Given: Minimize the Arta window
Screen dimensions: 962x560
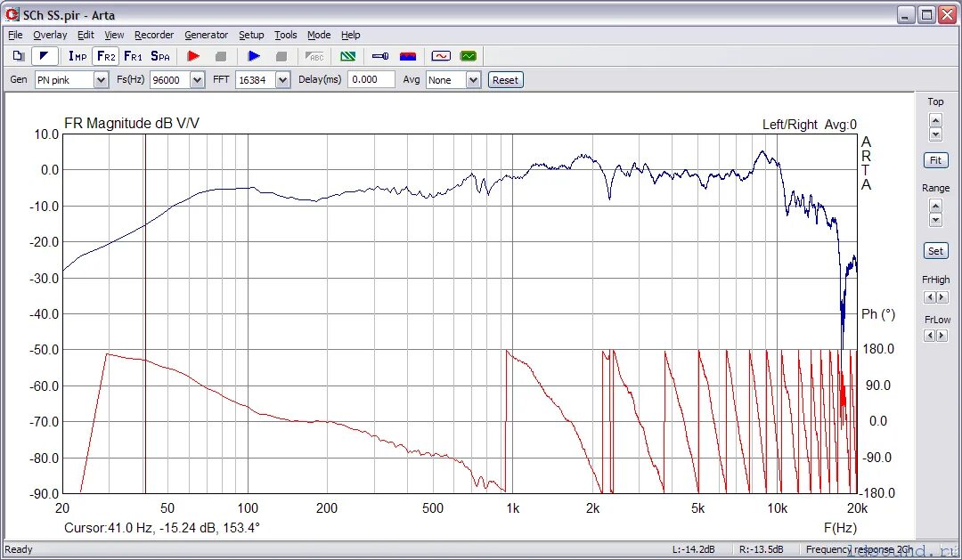Looking at the screenshot, I should pyautogui.click(x=906, y=15).
